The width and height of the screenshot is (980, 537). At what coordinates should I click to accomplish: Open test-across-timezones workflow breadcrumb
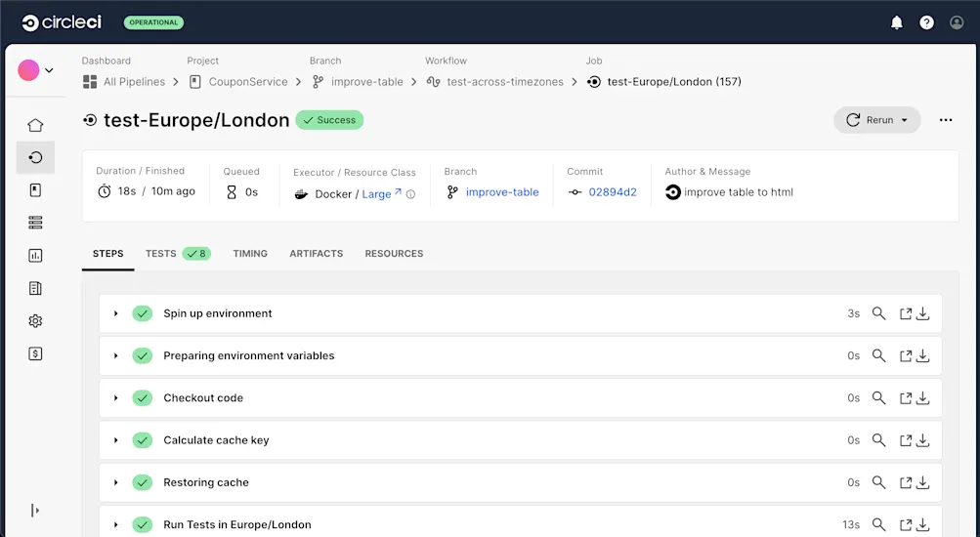[x=495, y=82]
